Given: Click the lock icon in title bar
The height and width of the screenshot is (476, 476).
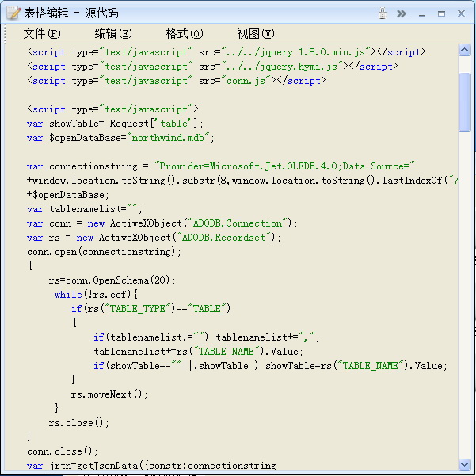Looking at the screenshot, I should (x=383, y=13).
